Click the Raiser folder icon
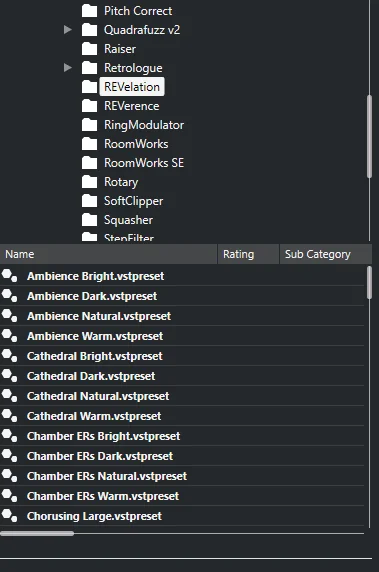 coord(89,49)
